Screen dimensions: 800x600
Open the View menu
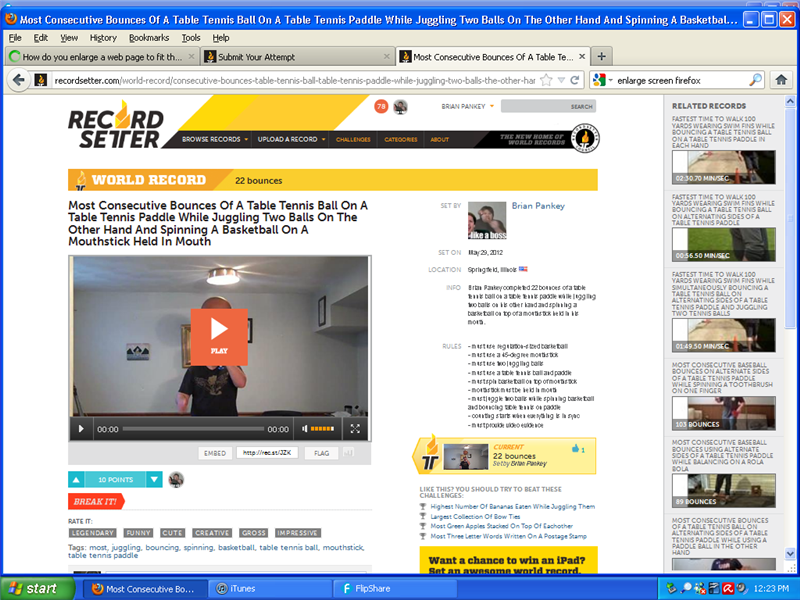[x=69, y=38]
